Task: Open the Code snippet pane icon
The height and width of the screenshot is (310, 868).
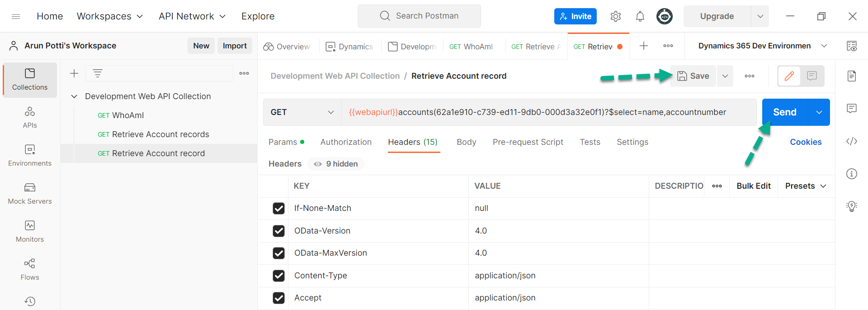Action: coord(852,141)
